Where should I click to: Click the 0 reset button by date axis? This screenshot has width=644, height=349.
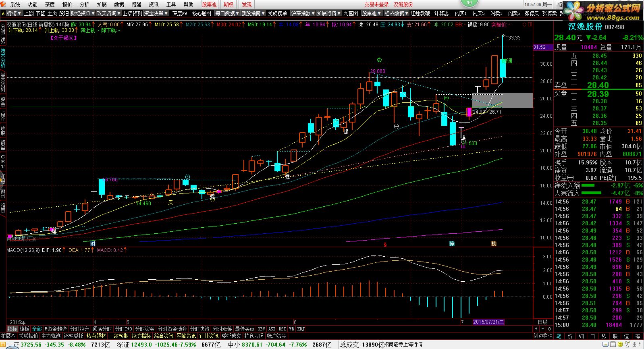pos(549,329)
